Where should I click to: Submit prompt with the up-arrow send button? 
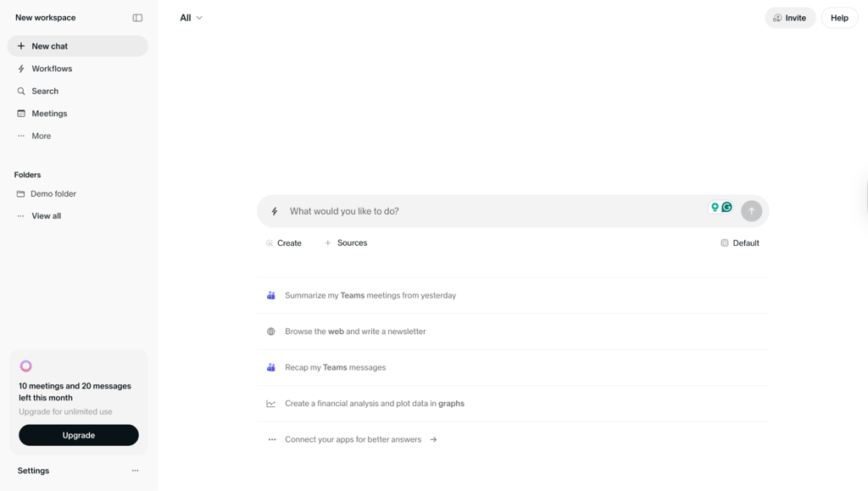coord(751,211)
